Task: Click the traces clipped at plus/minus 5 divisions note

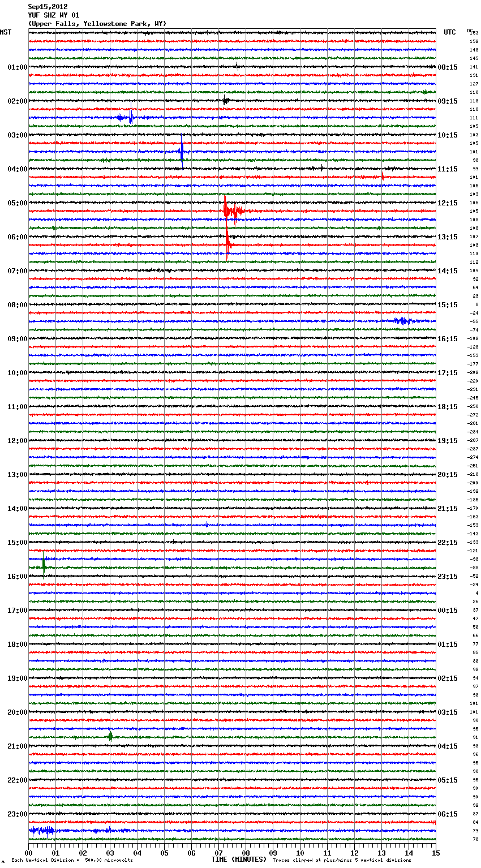Action: 342,860
